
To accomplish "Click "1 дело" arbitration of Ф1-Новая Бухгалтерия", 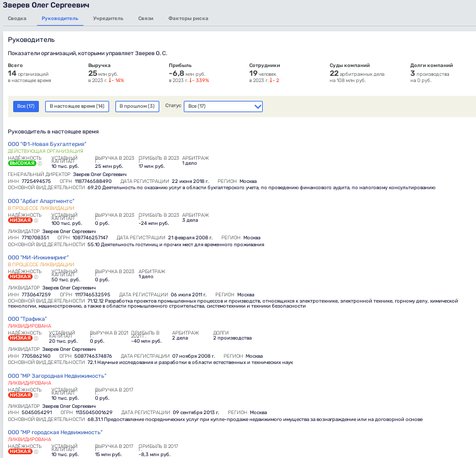I will click(189, 163).
